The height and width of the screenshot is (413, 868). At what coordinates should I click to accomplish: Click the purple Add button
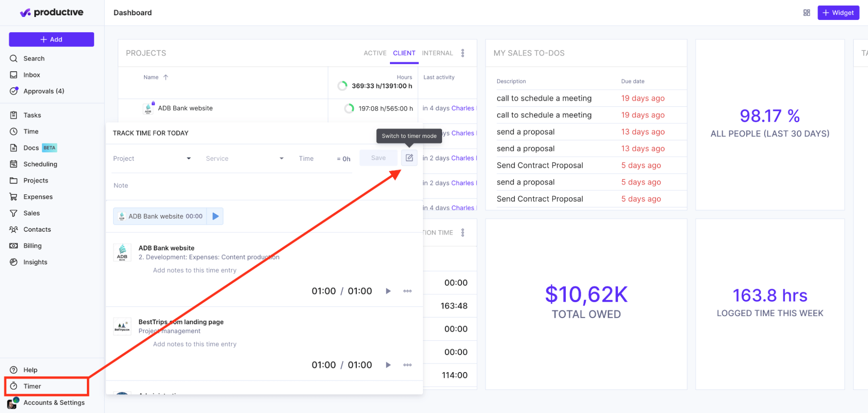point(51,39)
